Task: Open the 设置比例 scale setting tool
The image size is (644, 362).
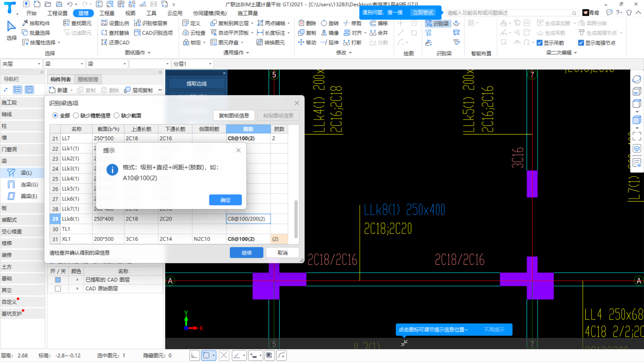Action: (x=115, y=23)
